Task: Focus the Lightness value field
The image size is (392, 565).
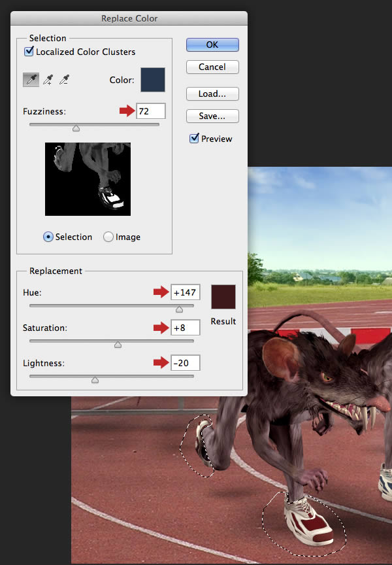Action: click(186, 363)
